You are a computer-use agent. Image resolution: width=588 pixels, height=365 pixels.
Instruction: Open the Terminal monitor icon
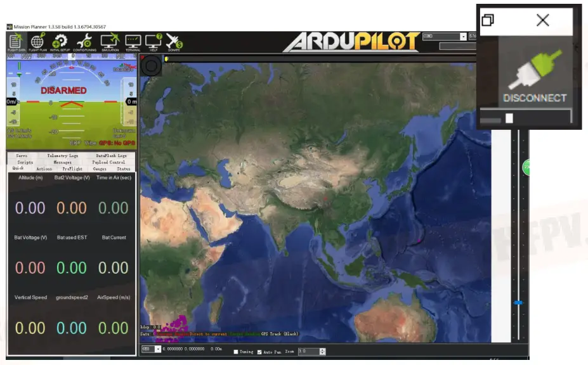click(133, 42)
